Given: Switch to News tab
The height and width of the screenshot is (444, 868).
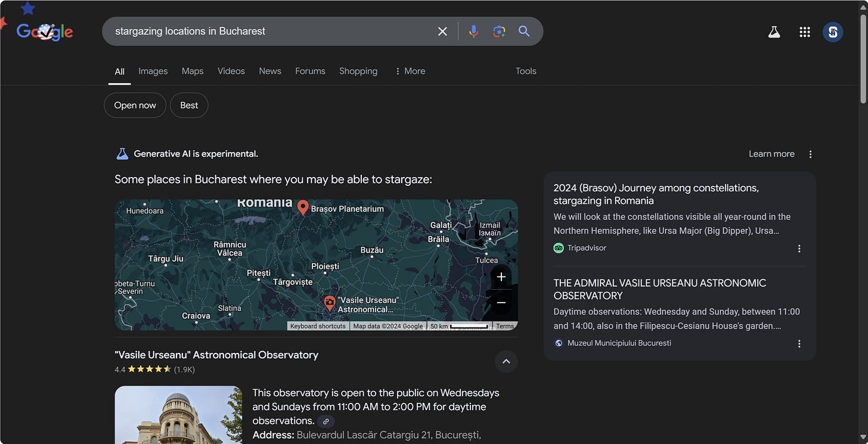Looking at the screenshot, I should (x=270, y=71).
